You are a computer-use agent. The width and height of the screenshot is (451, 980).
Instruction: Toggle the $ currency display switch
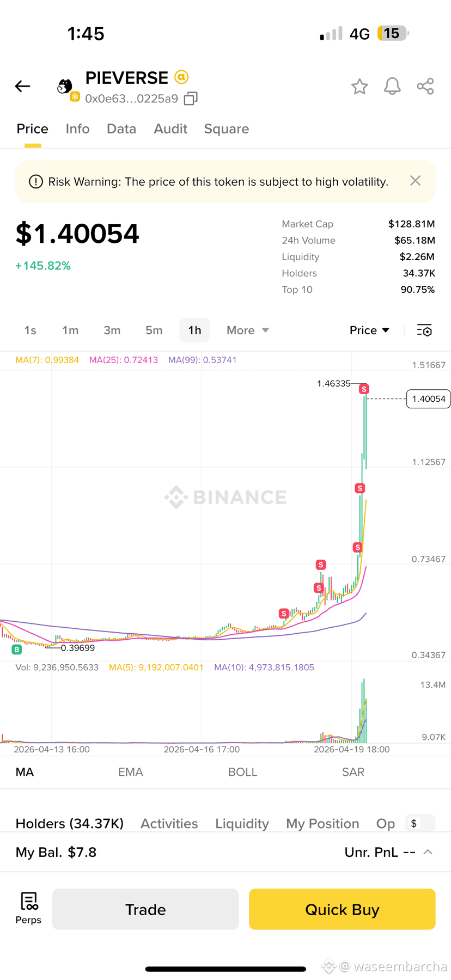(x=420, y=823)
